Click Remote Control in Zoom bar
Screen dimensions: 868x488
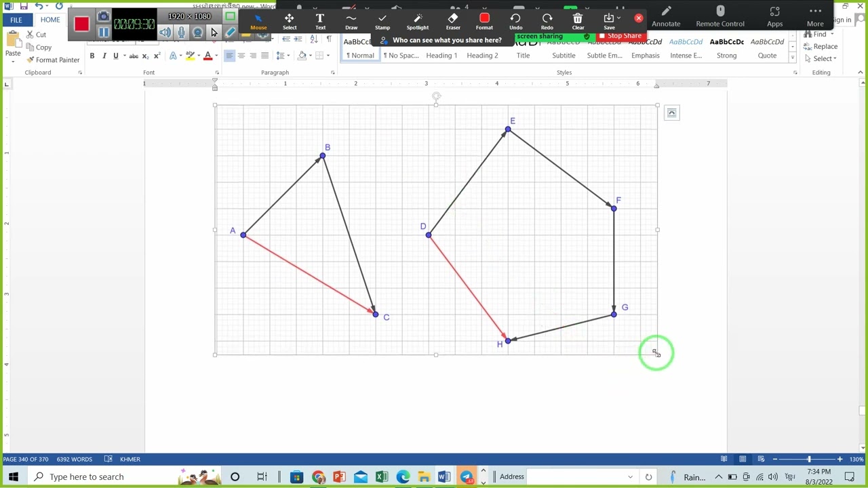[720, 18]
